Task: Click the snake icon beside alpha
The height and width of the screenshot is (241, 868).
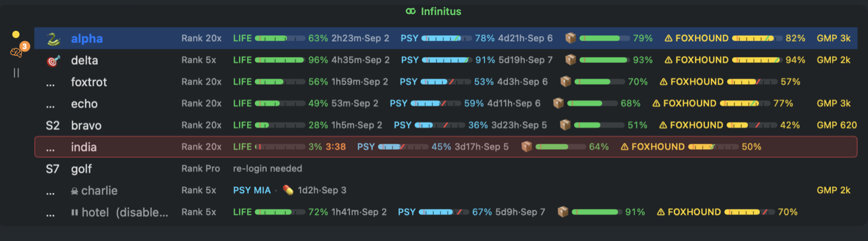Action: (53, 39)
